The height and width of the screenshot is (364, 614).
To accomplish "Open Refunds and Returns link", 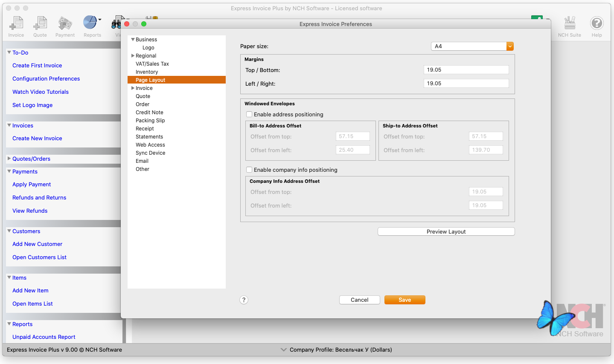I will pyautogui.click(x=39, y=198).
